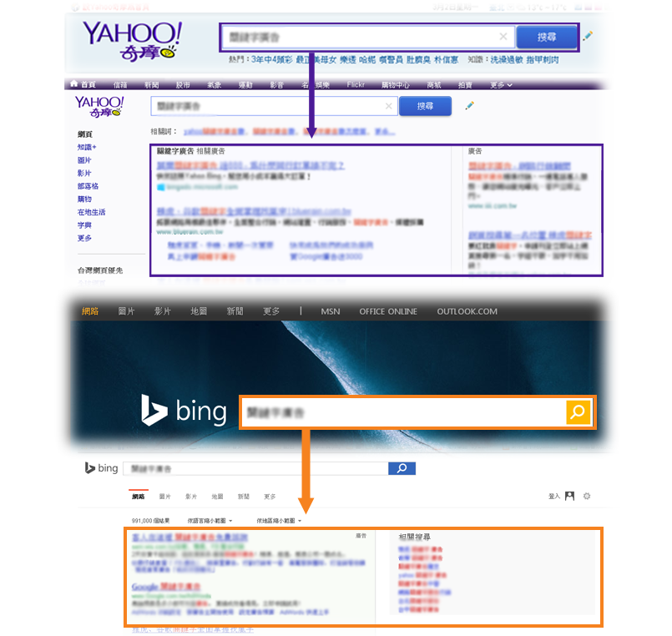Open 更多 in the dark Bing homepage nav
The width and height of the screenshot is (672, 636).
point(271,311)
